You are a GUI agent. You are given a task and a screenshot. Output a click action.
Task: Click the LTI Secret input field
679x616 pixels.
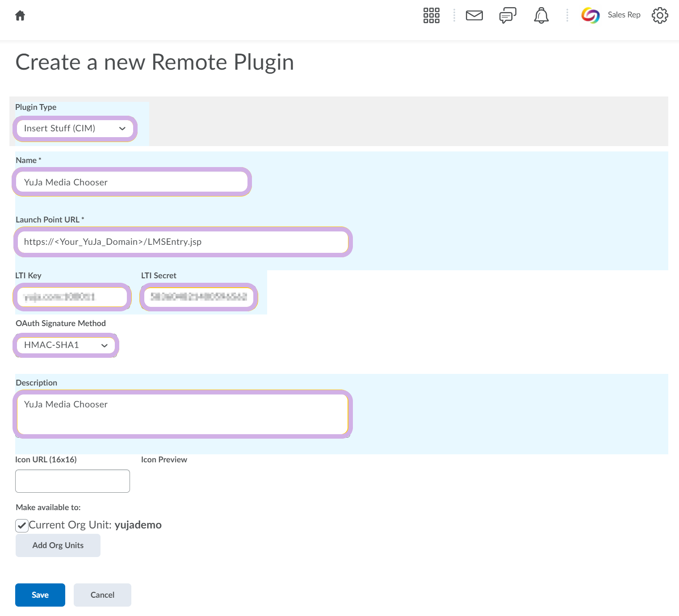click(199, 297)
